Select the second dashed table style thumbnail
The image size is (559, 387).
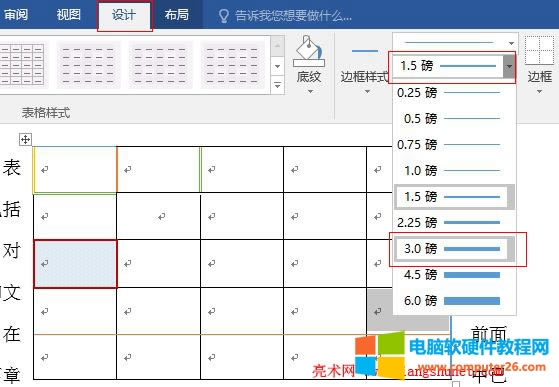(88, 65)
